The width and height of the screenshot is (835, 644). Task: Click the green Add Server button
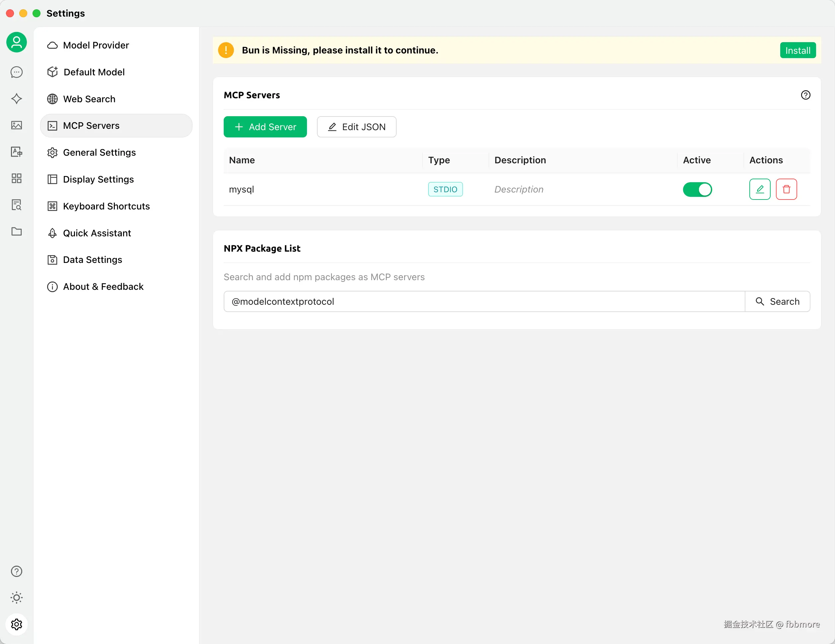point(265,126)
